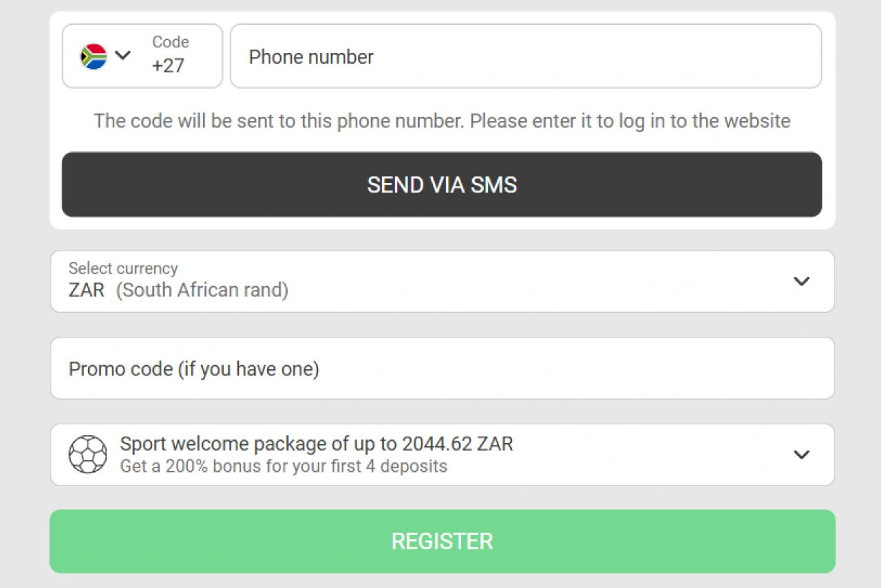Select the Sport welcome package banner
The width and height of the screenshot is (881, 588).
pos(442,455)
